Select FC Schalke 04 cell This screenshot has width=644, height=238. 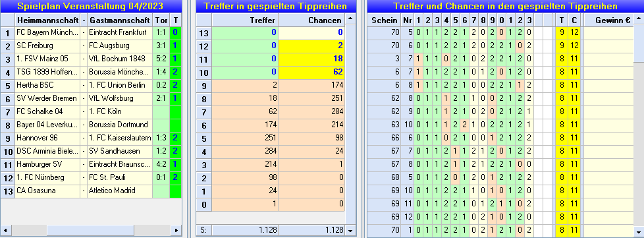pyautogui.click(x=47, y=111)
